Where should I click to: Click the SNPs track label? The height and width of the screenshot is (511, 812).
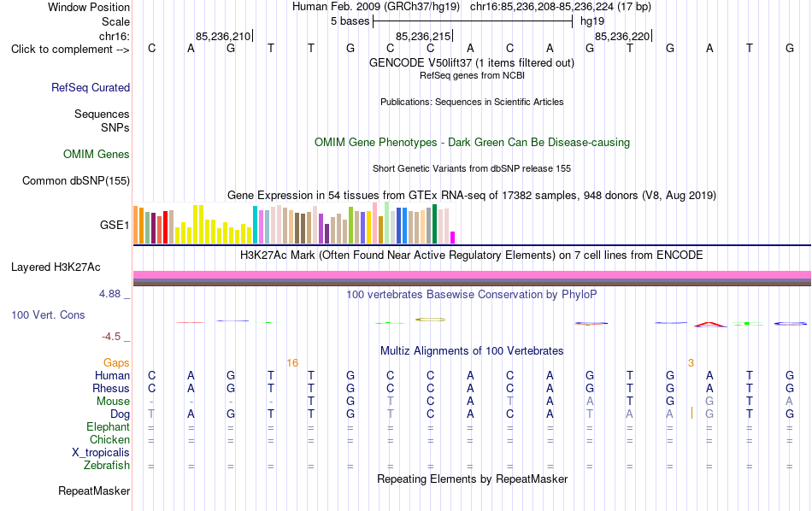[115, 127]
